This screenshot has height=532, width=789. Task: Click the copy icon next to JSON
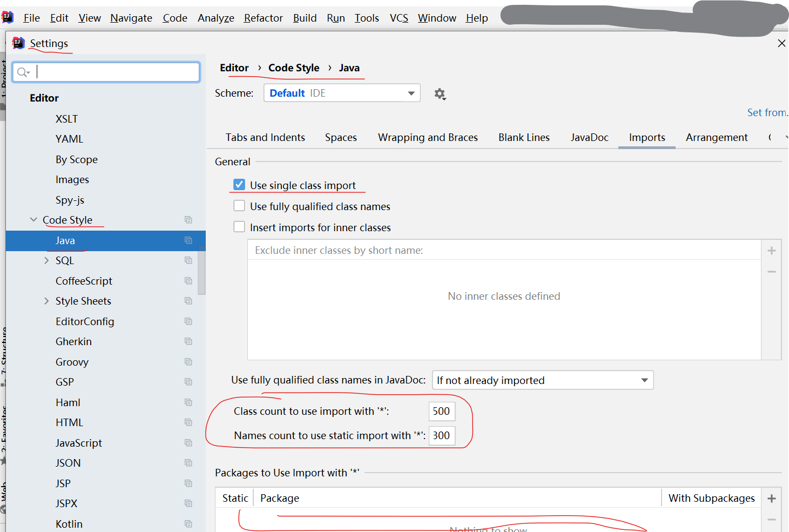(x=188, y=463)
